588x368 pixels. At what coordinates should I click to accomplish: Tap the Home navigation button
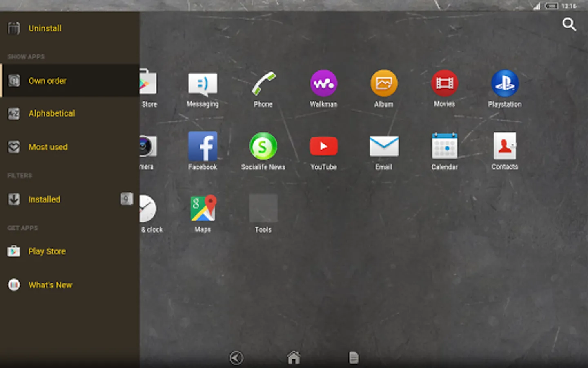(294, 358)
